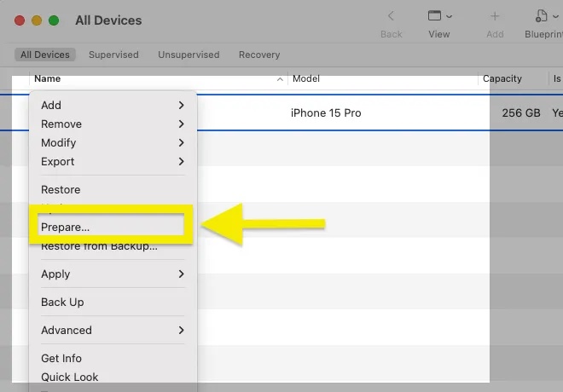
Task: Open the Apply submenu
Action: 113,274
